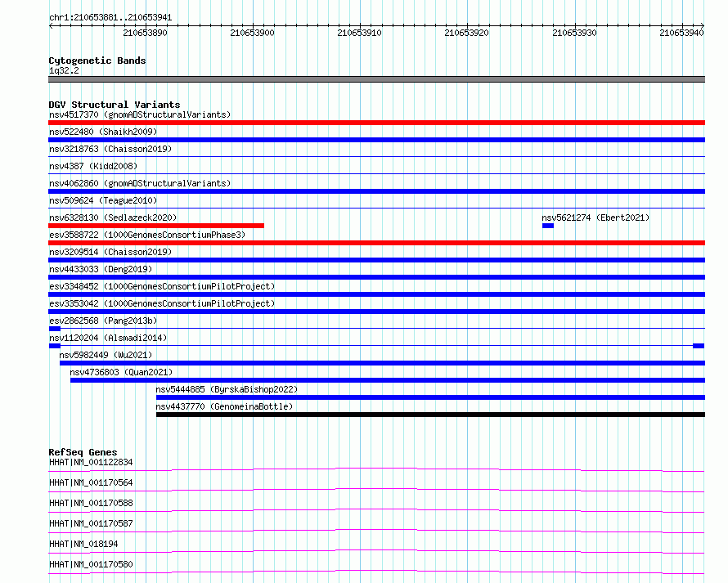Click the nsv4517370 gnomADStructuralVariants label
Image resolution: width=728 pixels, height=583 pixels.
[140, 114]
